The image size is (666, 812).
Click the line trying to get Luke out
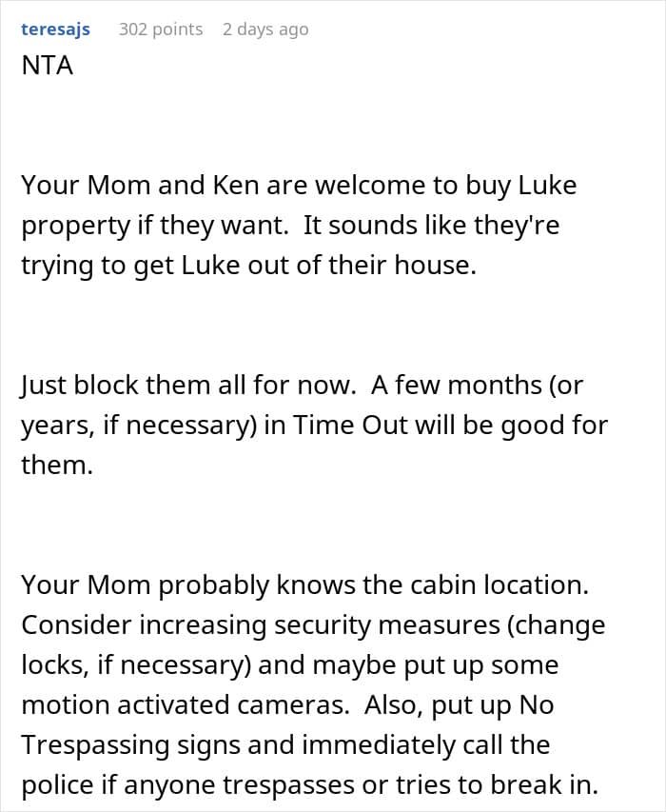click(248, 266)
